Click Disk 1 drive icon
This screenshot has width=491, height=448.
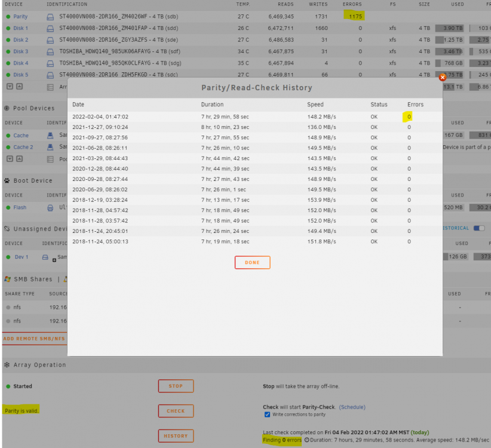click(x=50, y=29)
